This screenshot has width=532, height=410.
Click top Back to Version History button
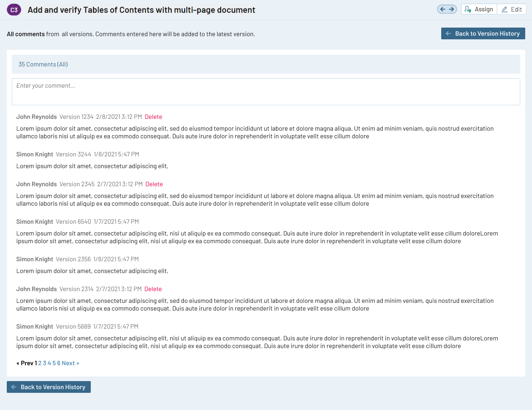click(483, 33)
